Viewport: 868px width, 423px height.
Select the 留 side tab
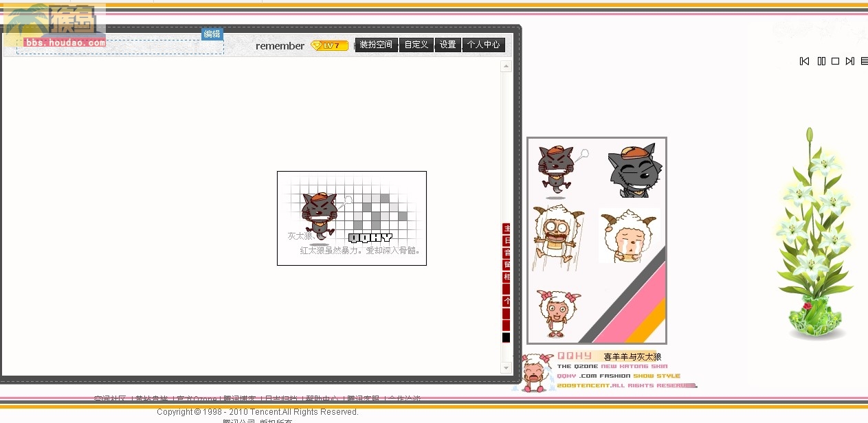pos(507,265)
